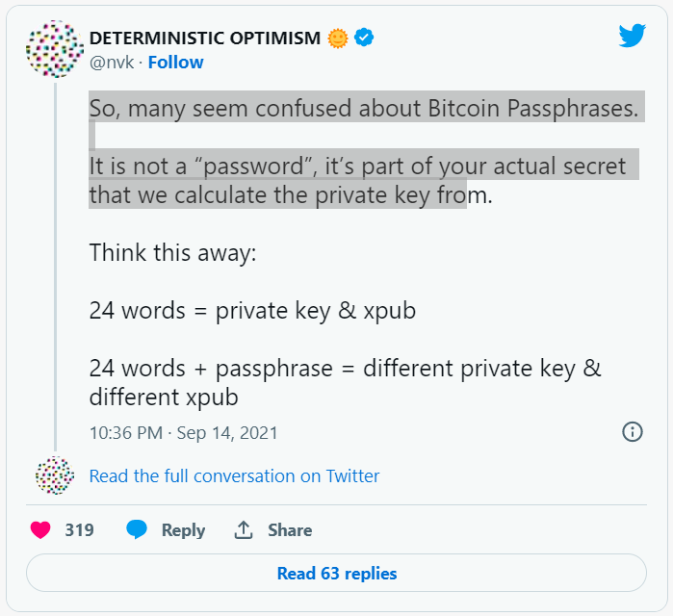Click the Twitter bird logo
This screenshot has width=673, height=616.
click(x=633, y=36)
